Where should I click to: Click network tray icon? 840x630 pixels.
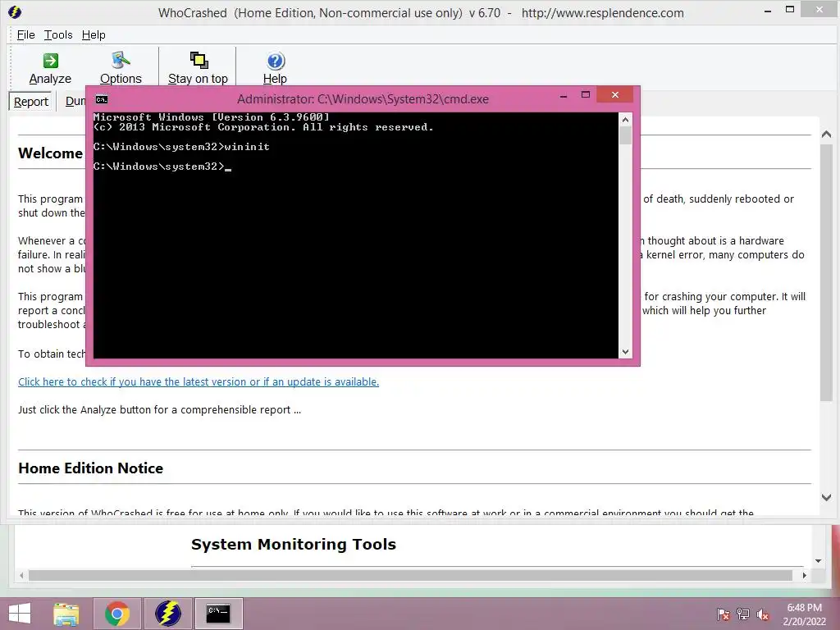point(743,614)
